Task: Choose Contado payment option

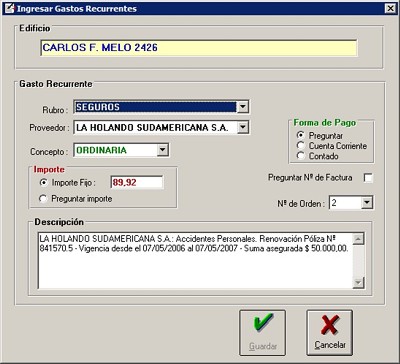Action: click(301, 156)
